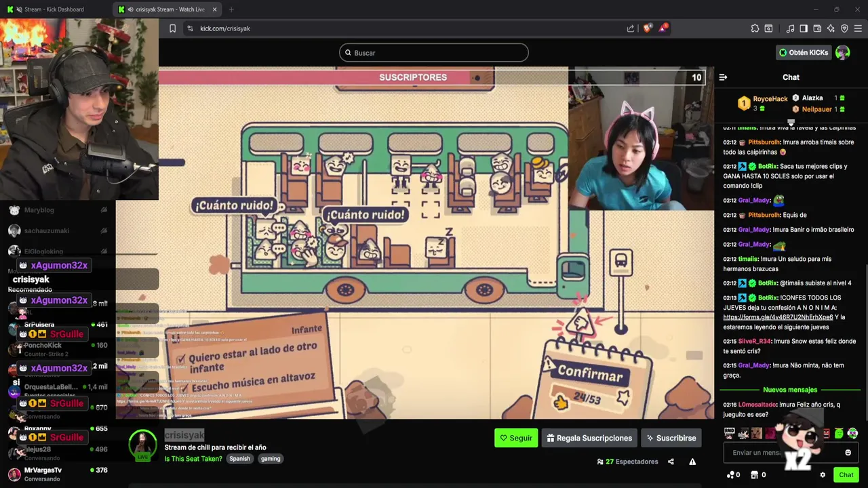This screenshot has height=488, width=868.
Task: Click L0mosaltado username in chat
Action: point(756,405)
